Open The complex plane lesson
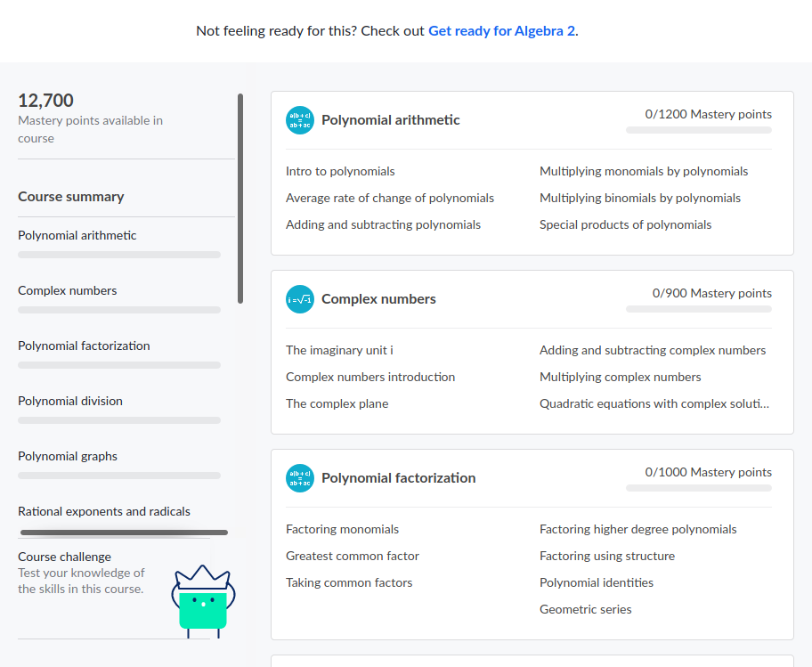The width and height of the screenshot is (812, 667). click(x=337, y=403)
